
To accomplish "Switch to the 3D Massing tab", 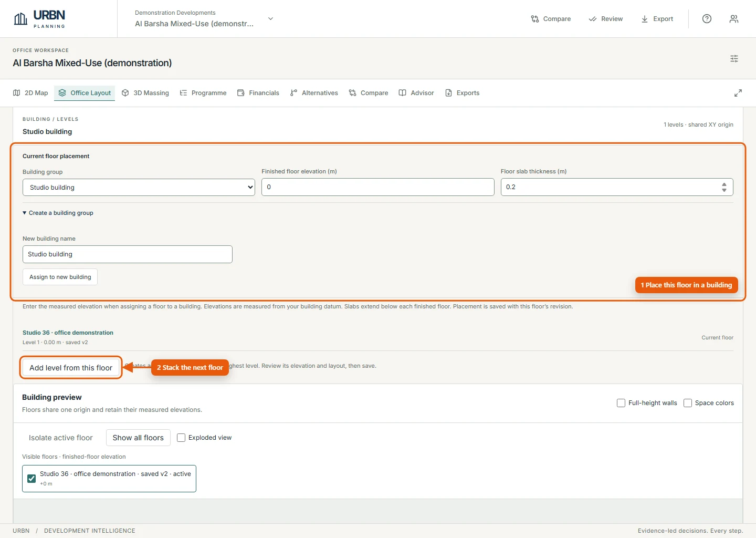I will pyautogui.click(x=145, y=93).
